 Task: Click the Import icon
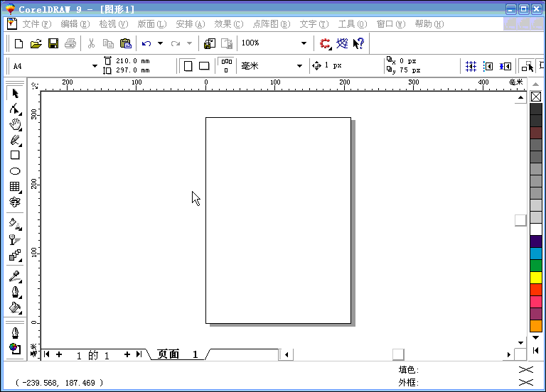tap(210, 43)
